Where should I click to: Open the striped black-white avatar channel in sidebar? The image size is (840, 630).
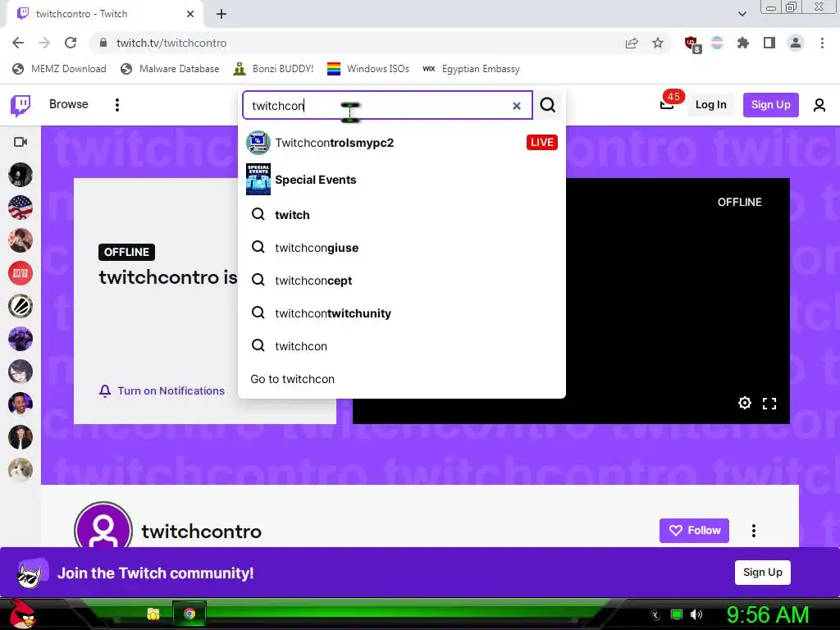[21, 306]
